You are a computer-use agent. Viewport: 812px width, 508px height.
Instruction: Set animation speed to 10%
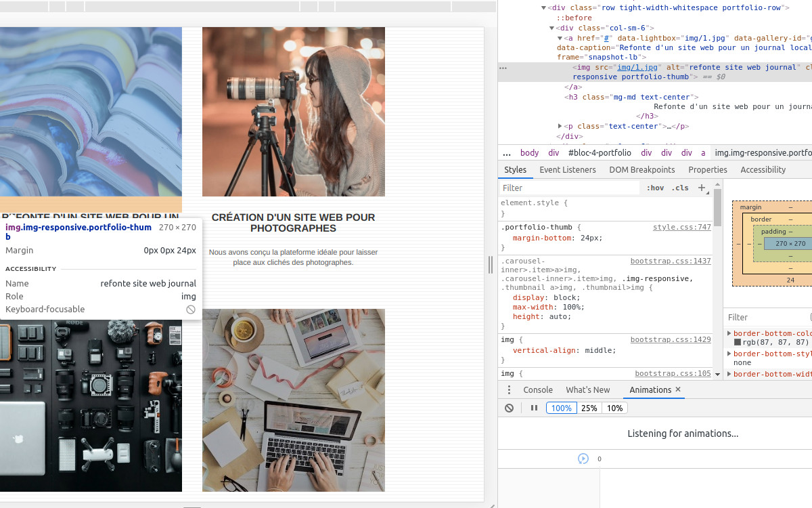(614, 408)
